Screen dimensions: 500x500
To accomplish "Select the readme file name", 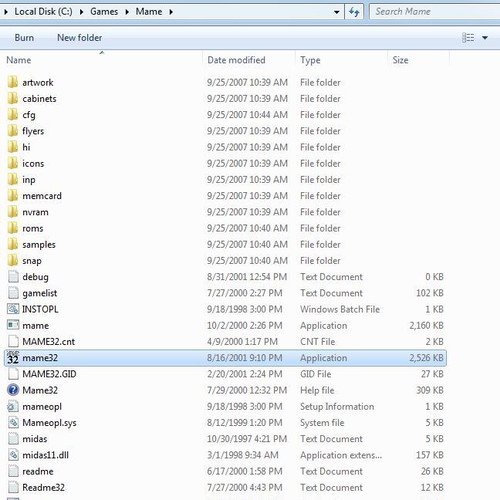I will click(38, 471).
